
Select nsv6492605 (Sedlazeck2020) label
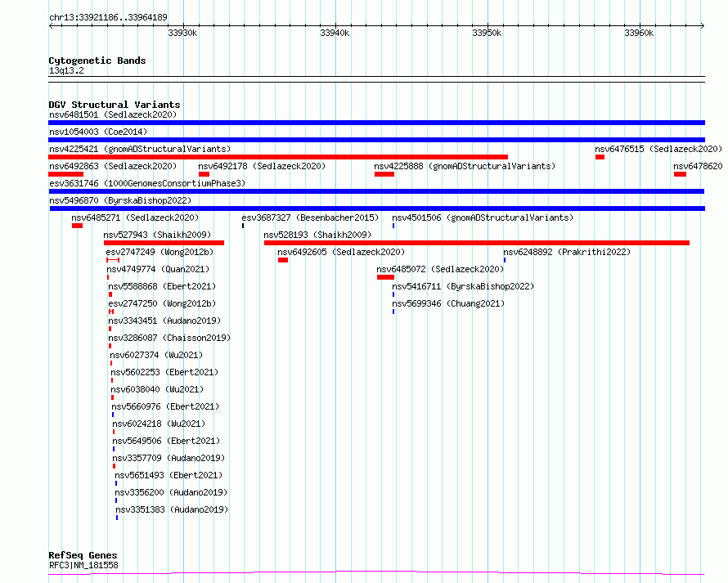(341, 252)
